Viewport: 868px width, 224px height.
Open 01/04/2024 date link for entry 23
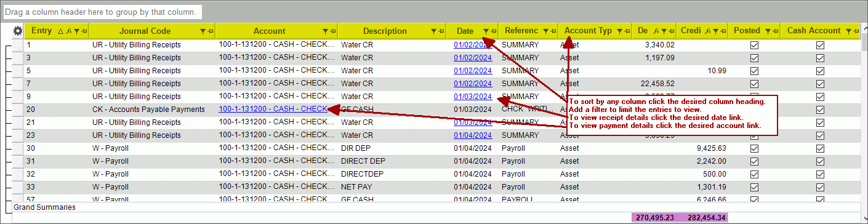[473, 135]
